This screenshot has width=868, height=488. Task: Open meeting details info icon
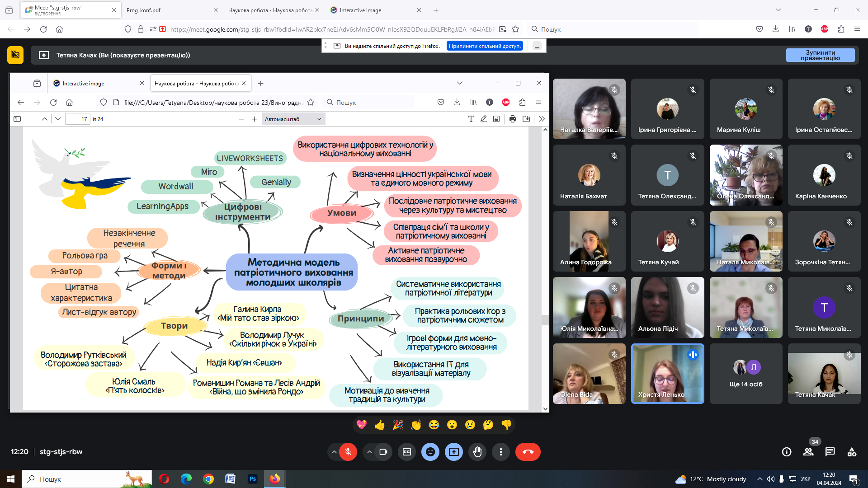(x=787, y=452)
